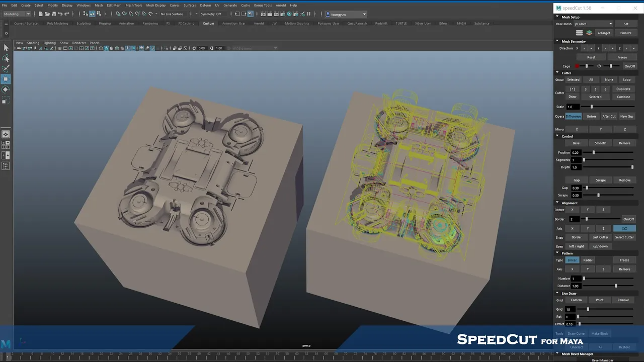Click the Camera grid button

click(576, 300)
